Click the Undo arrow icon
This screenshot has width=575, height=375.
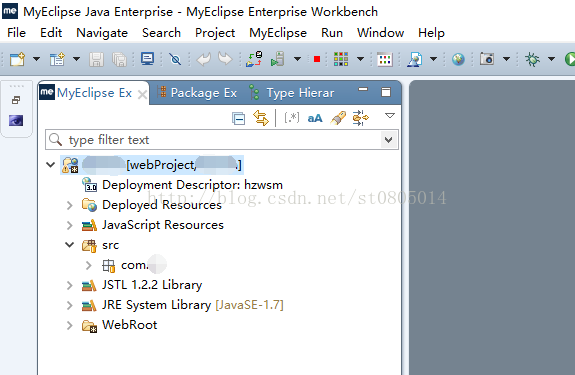203,59
